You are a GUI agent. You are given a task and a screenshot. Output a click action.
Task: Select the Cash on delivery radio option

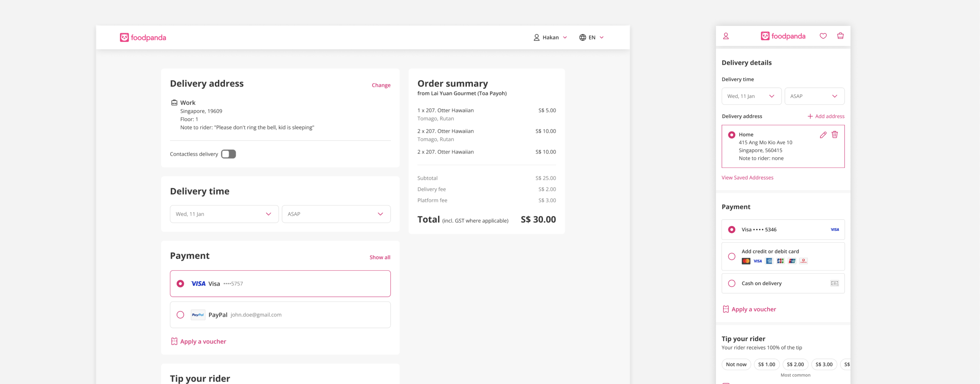[732, 283]
